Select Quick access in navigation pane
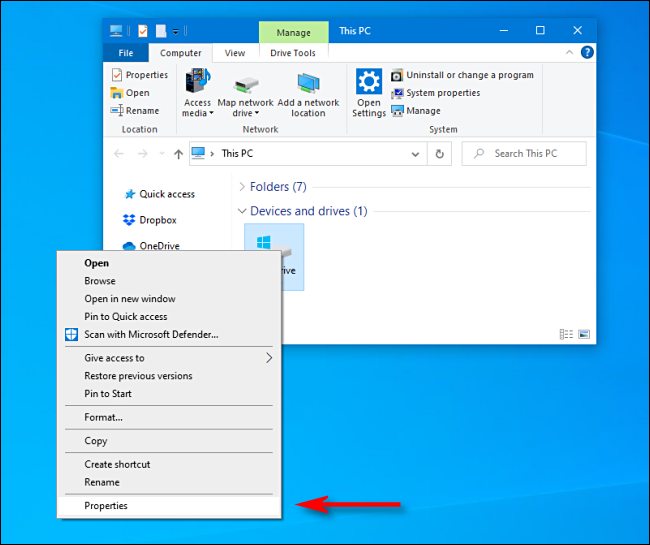 point(167,194)
